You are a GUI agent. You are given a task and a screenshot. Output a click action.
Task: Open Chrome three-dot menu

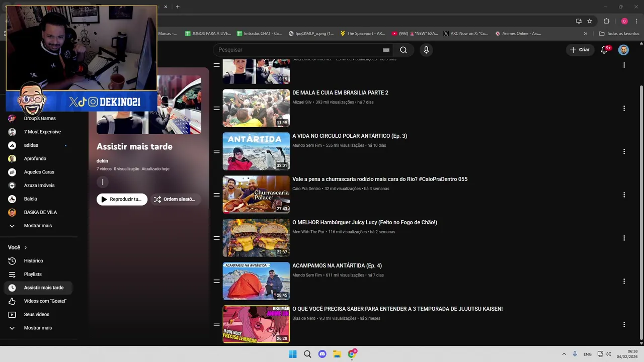pyautogui.click(x=636, y=21)
